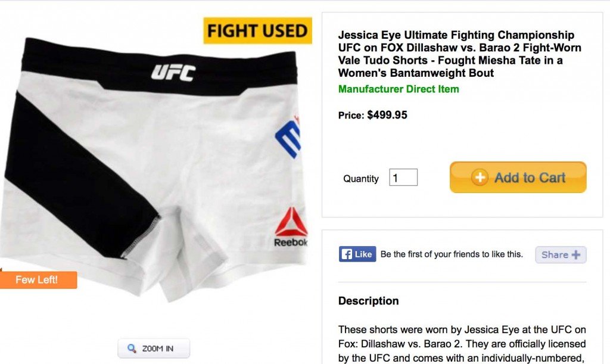Click the Jessica Eye product title
The height and width of the screenshot is (364, 610).
click(459, 54)
